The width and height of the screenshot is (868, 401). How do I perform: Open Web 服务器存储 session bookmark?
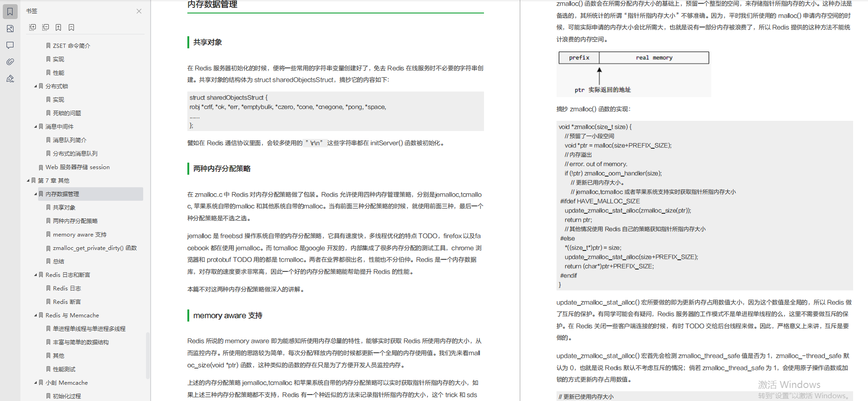(78, 167)
